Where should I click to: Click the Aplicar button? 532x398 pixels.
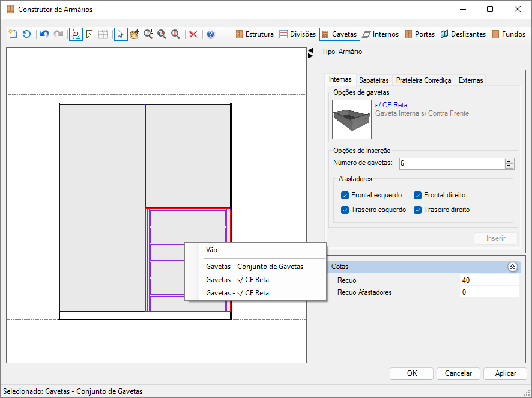click(x=505, y=373)
